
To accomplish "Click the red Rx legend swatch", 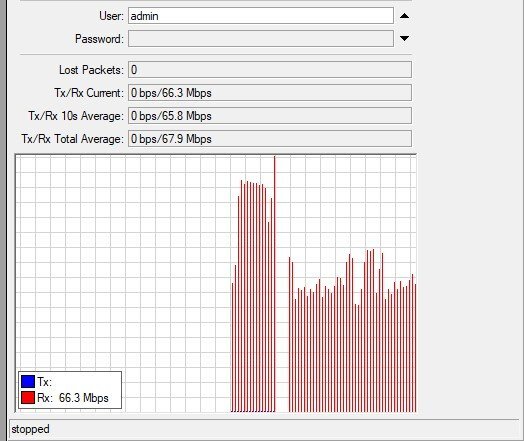I will pyautogui.click(x=28, y=398).
